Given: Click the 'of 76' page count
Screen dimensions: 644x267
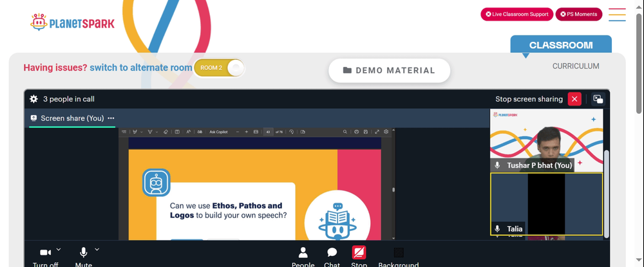Looking at the screenshot, I should point(279,132).
